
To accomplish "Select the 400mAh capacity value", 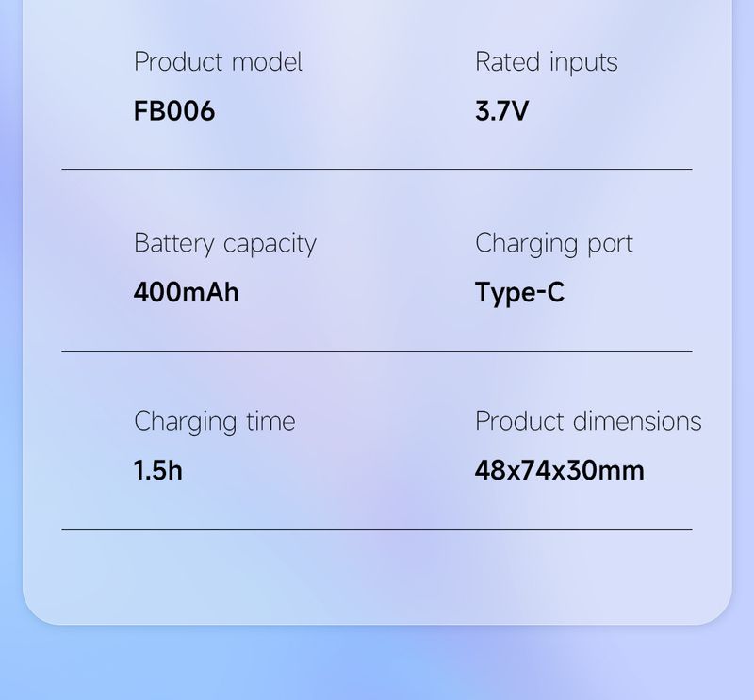I will 186,292.
